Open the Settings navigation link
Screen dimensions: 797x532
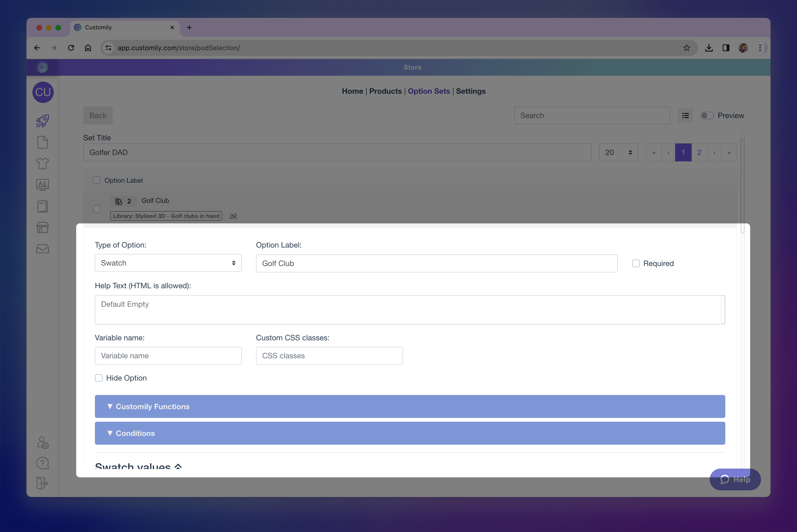point(471,91)
